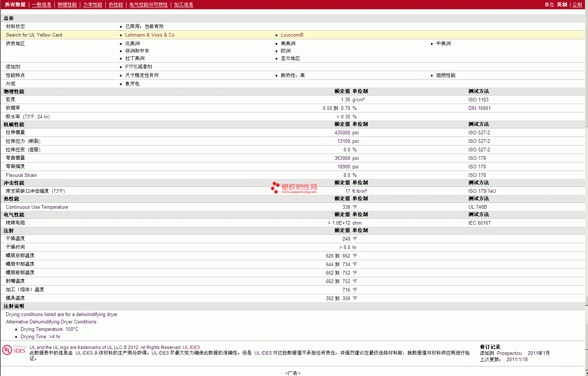588x376 pixels.
Task: Switch units to 公制
Action: click(x=577, y=4)
